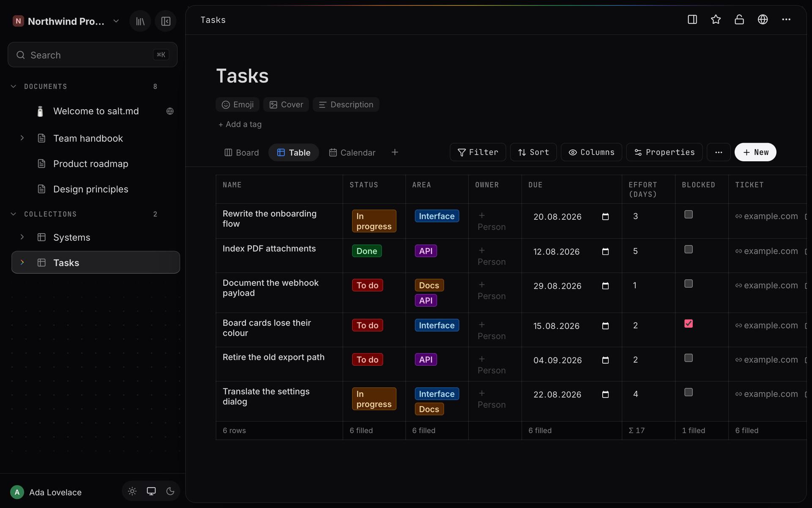Check Blocked for Translate the settings dialog
Screen dimensions: 812x508
click(x=689, y=392)
